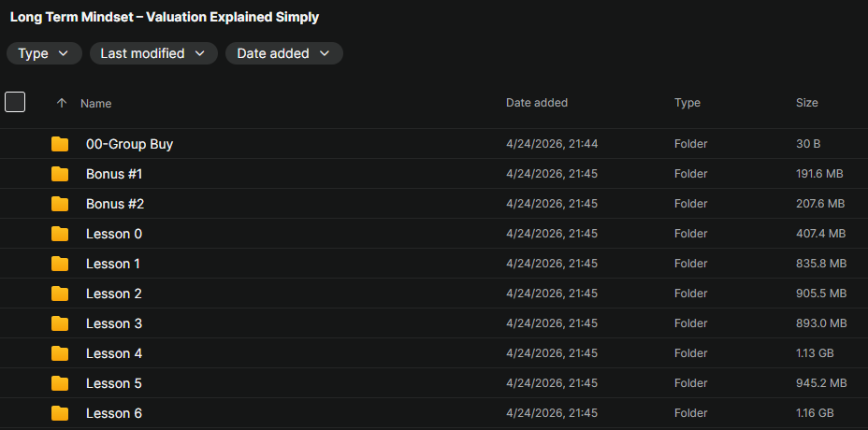Click the Lesson 0 folder icon
This screenshot has width=868, height=430.
pos(60,234)
